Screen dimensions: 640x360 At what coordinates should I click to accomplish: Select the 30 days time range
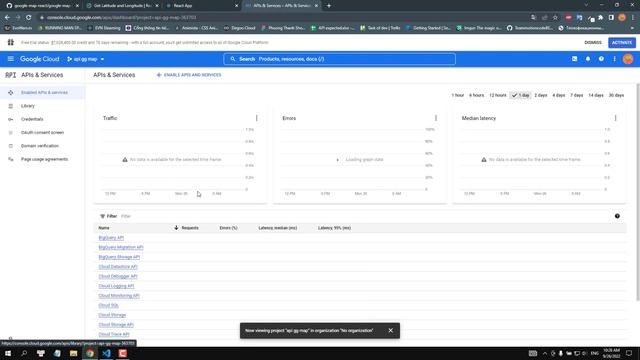click(616, 95)
